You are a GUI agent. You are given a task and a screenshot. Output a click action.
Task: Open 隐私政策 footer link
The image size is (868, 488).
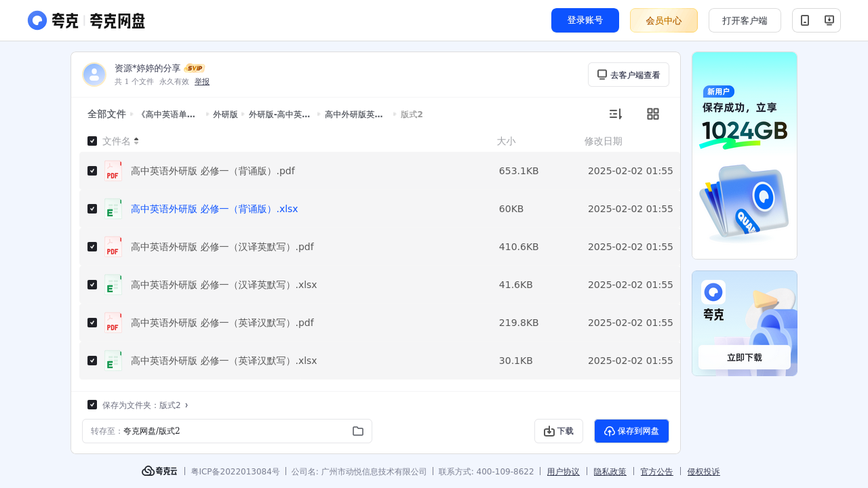coord(610,472)
